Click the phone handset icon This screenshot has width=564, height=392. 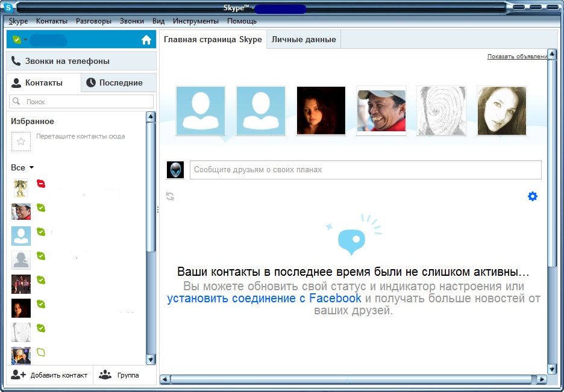coord(16,61)
